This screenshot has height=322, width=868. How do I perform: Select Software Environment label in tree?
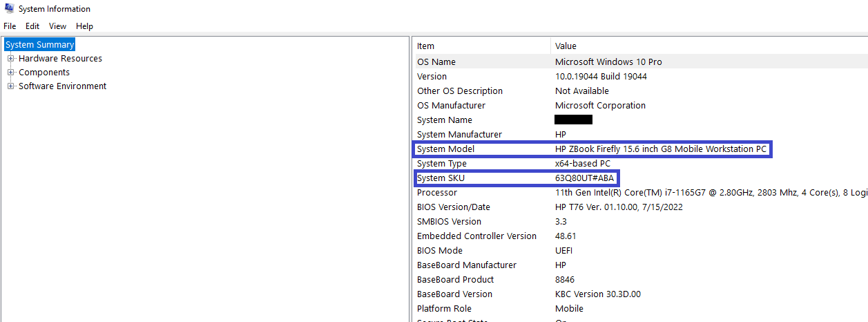click(x=62, y=86)
